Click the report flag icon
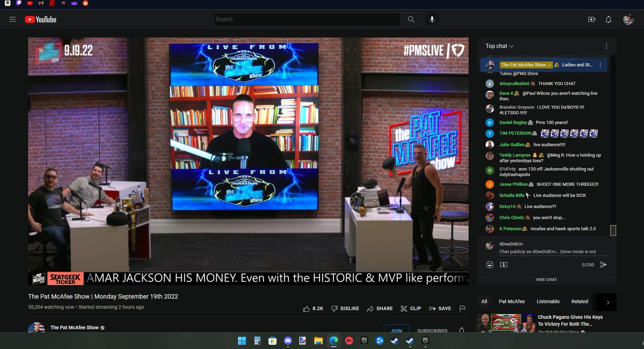Screen dimensions: 644x349 (462, 309)
